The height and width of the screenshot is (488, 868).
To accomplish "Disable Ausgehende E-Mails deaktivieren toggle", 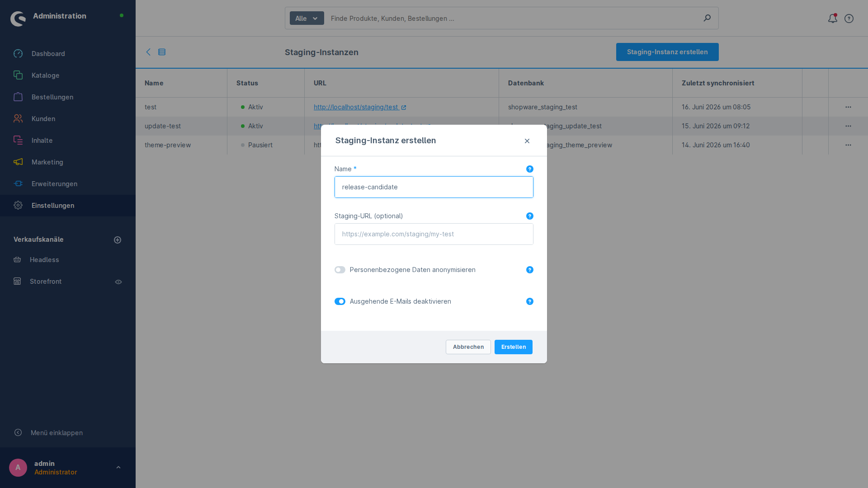I will [x=340, y=301].
